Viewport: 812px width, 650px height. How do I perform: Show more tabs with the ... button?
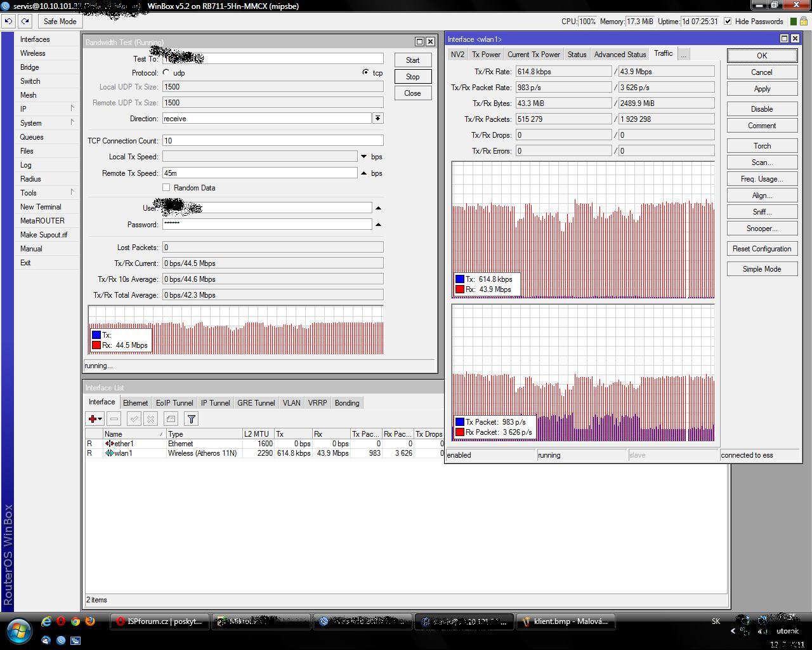click(683, 55)
